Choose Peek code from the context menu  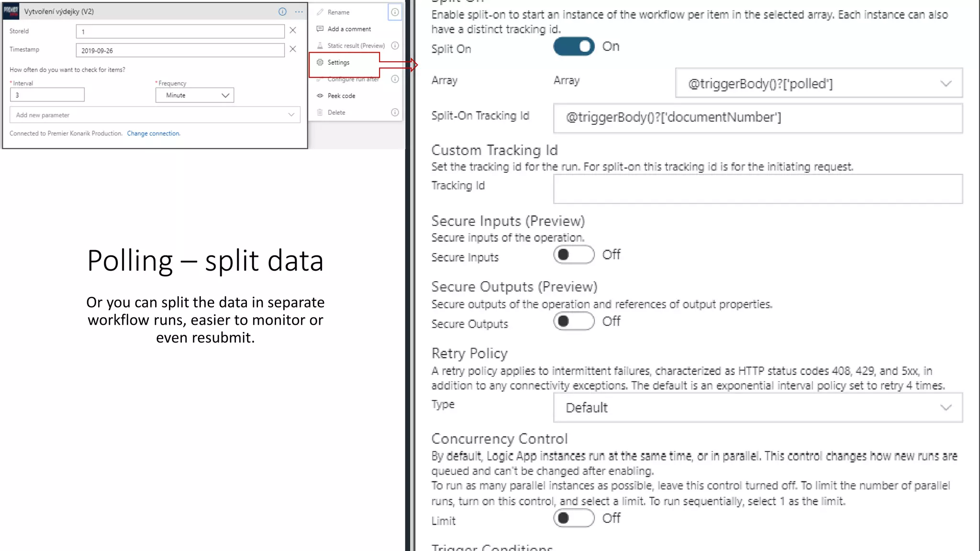point(341,96)
